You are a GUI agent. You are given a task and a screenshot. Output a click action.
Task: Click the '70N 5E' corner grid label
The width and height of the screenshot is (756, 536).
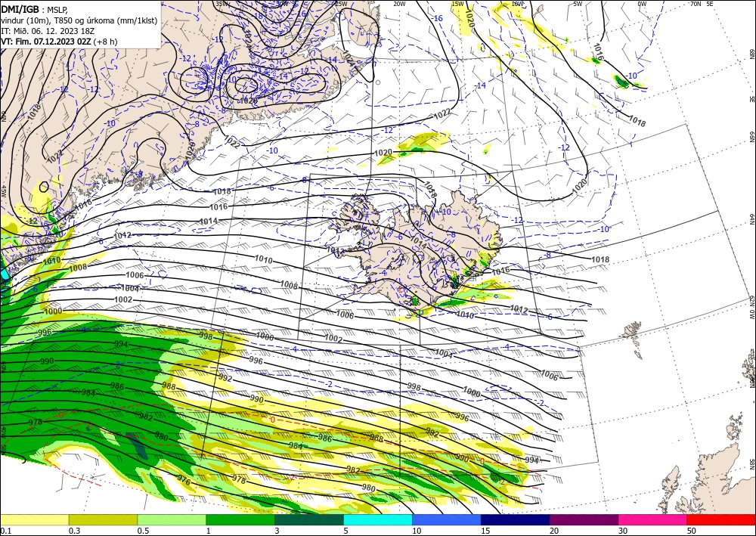[x=702, y=4]
